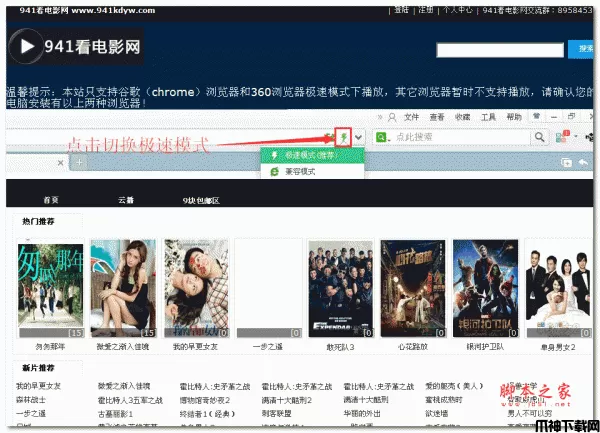The image size is (600, 433).
Task: Click the green lightning speed-mode icon
Action: [344, 137]
